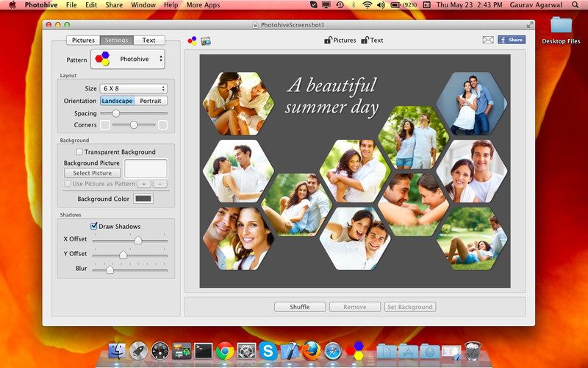Open the Help menu
This screenshot has height=368, width=588.
click(x=171, y=5)
